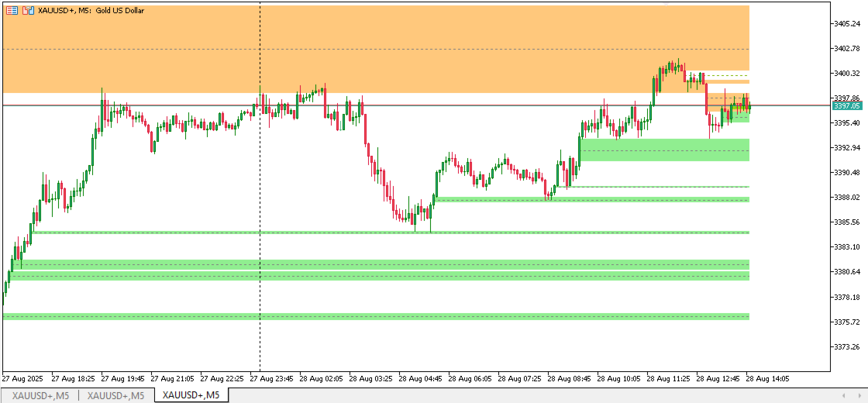Click the '28 Aug 10:05' time label
Viewport: 868px width, 403px height.
(x=619, y=379)
